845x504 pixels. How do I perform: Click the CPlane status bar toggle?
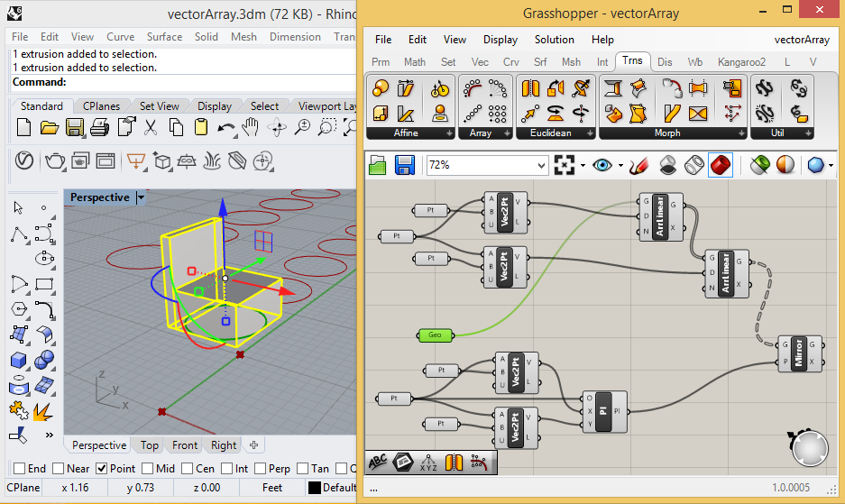click(23, 487)
